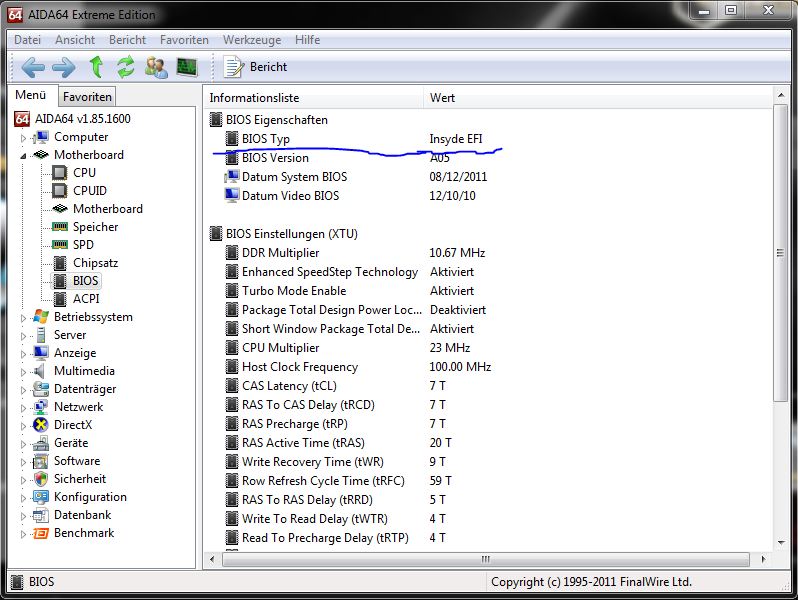
Task: Open the Bericht report button
Action: [255, 67]
